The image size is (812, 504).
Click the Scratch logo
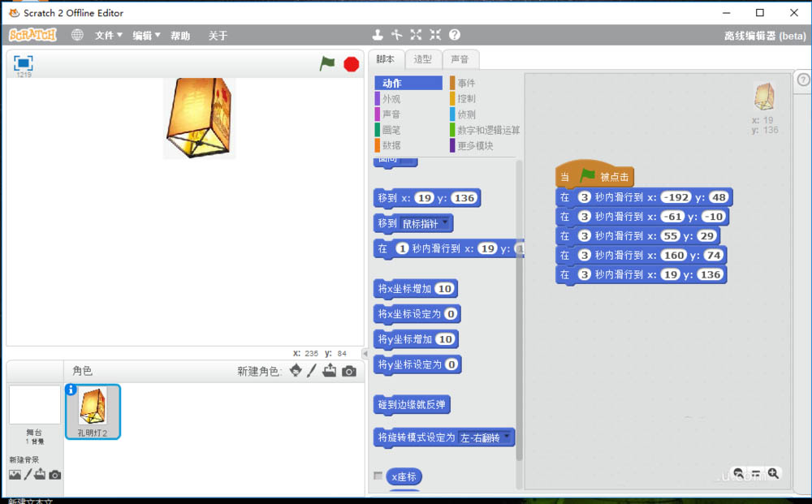[x=32, y=35]
